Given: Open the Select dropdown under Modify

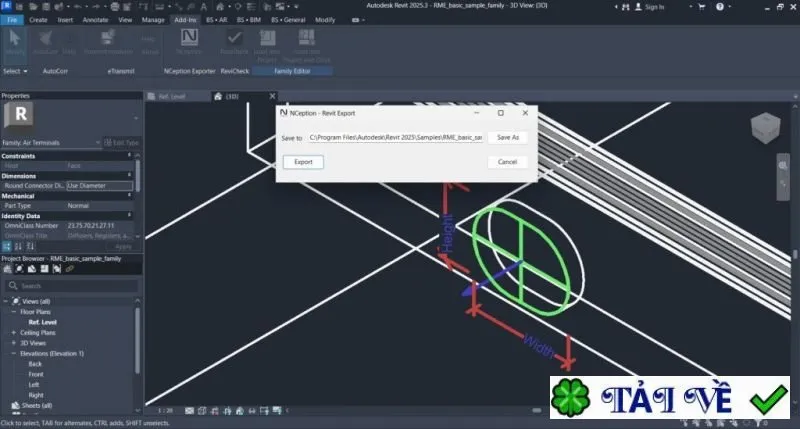Looking at the screenshot, I should point(15,71).
